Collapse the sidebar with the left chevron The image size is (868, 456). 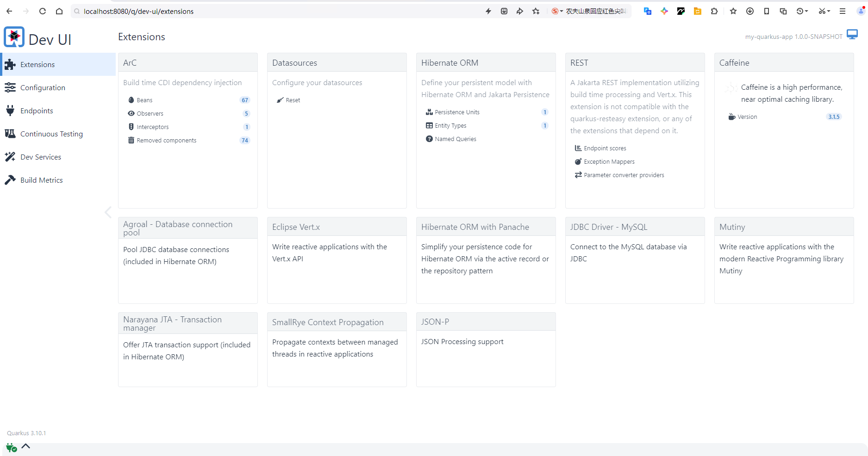pyautogui.click(x=108, y=212)
